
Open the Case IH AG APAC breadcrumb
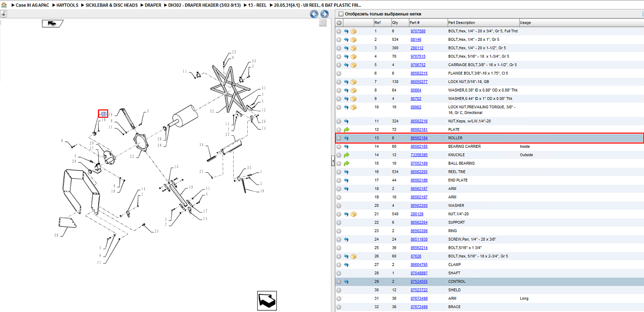33,5
